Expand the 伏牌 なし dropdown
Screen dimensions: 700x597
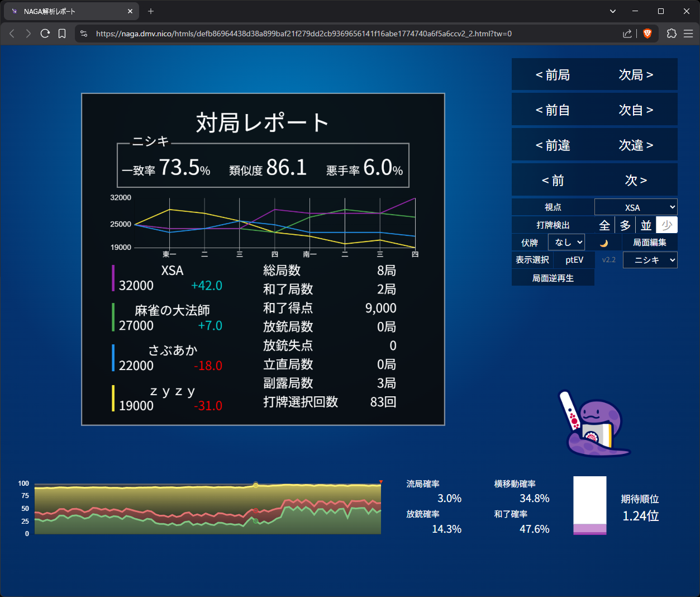point(566,243)
